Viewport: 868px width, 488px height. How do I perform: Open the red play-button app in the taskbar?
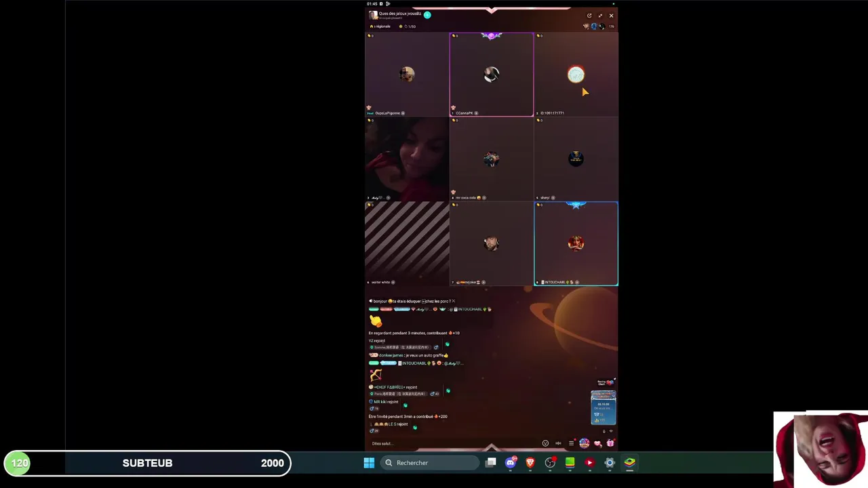[x=589, y=463]
